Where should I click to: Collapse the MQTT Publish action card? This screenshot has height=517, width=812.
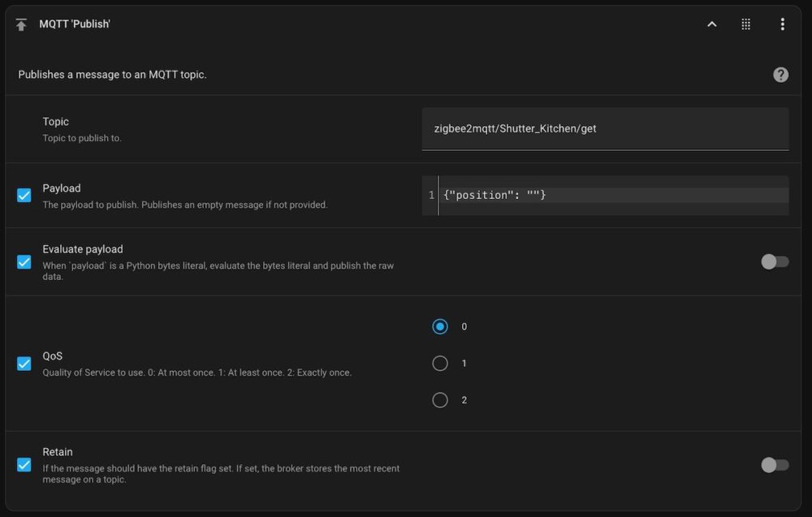712,24
